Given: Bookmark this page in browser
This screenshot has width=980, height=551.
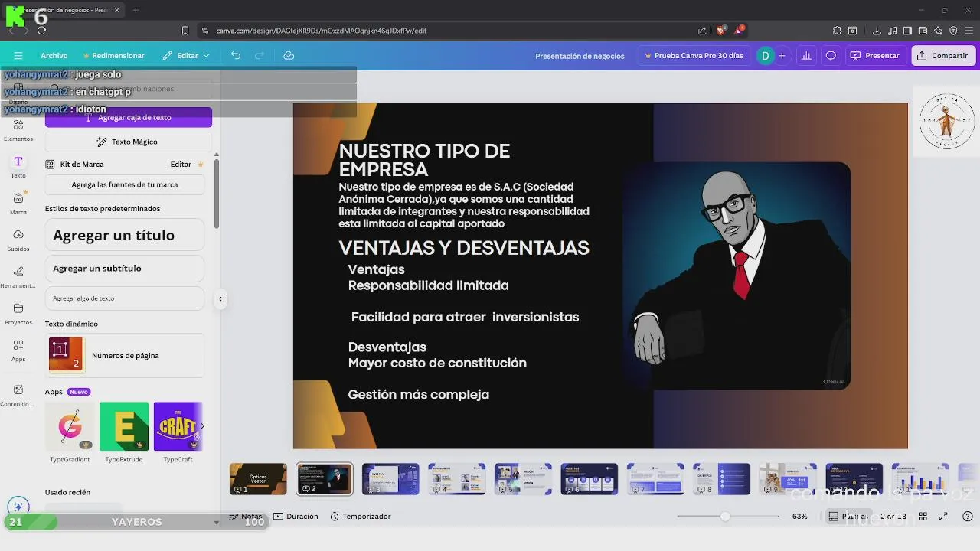Looking at the screenshot, I should (x=185, y=31).
